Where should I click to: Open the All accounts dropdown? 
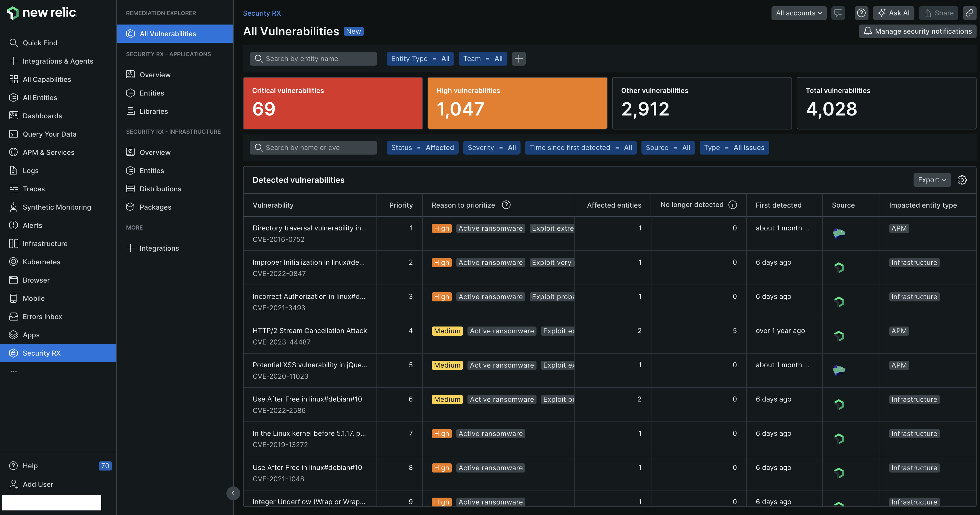pos(799,13)
